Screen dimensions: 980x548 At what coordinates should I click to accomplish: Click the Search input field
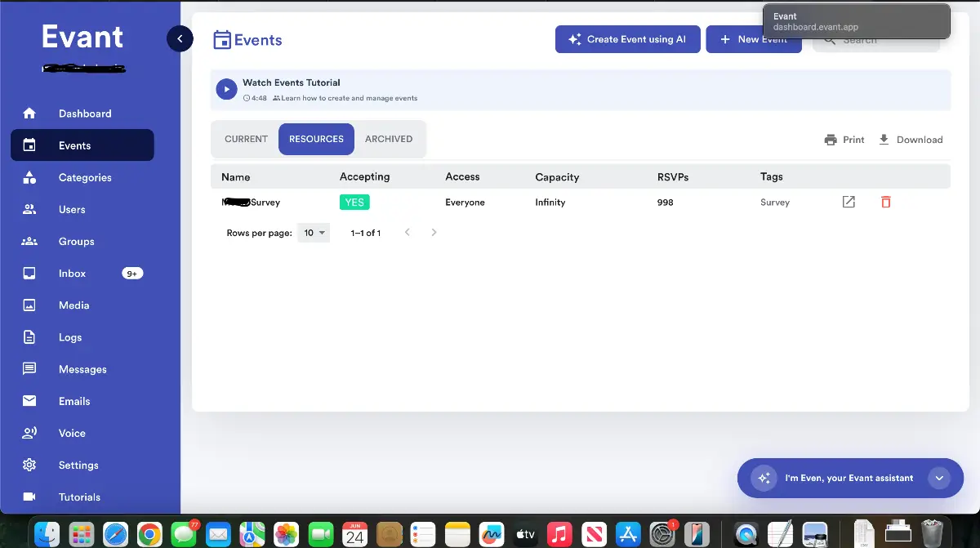pos(875,40)
